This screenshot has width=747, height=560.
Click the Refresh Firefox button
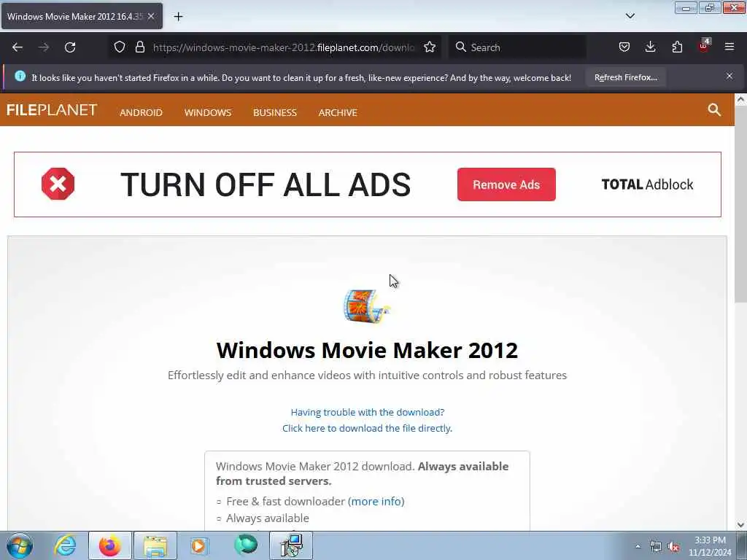[x=625, y=77]
